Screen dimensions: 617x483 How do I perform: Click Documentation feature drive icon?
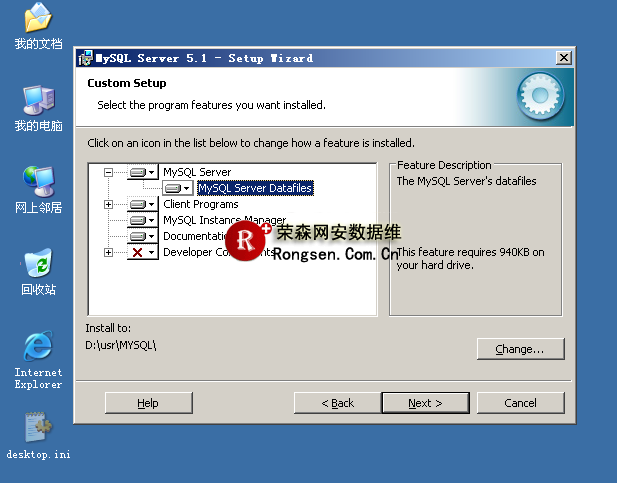click(x=143, y=236)
